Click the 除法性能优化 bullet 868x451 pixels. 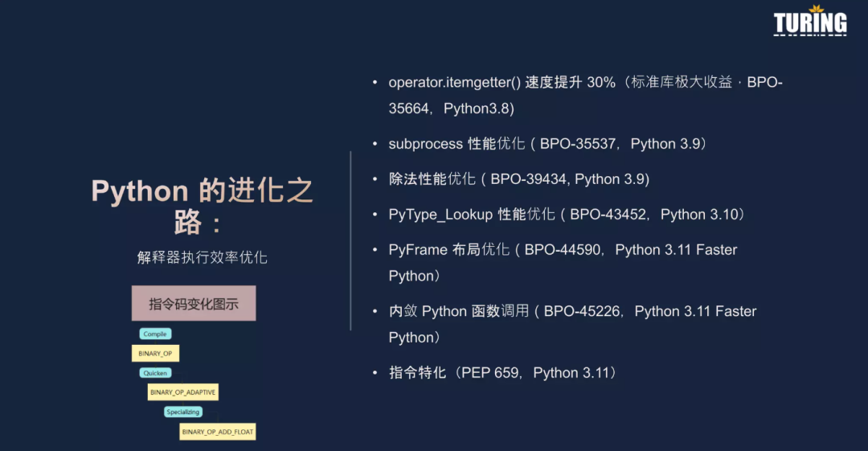coord(518,179)
